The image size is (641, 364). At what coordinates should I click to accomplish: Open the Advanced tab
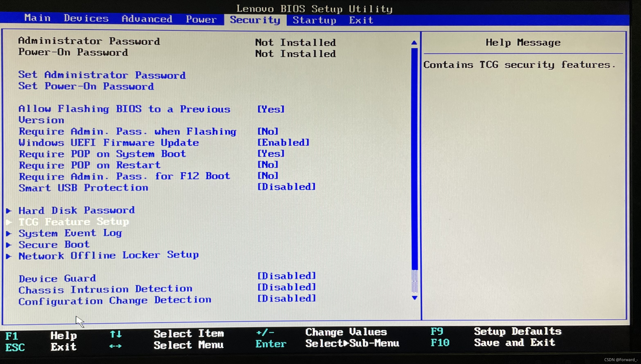[x=147, y=19]
